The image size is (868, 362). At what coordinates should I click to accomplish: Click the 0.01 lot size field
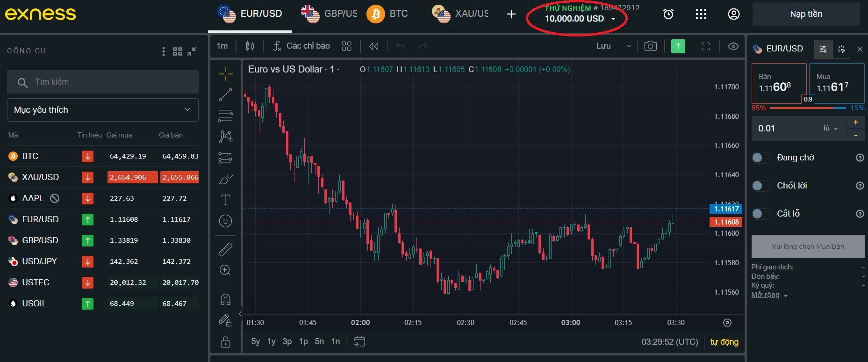pos(785,128)
